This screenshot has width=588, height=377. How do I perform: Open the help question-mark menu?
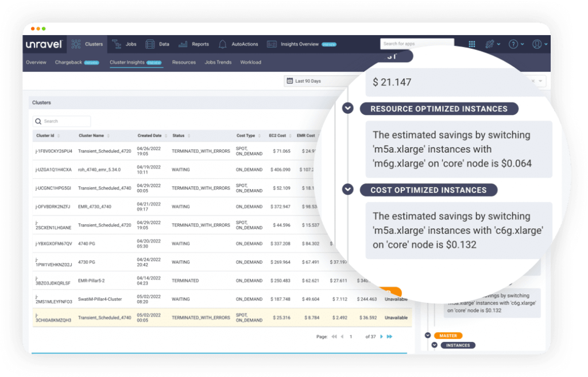pos(513,44)
